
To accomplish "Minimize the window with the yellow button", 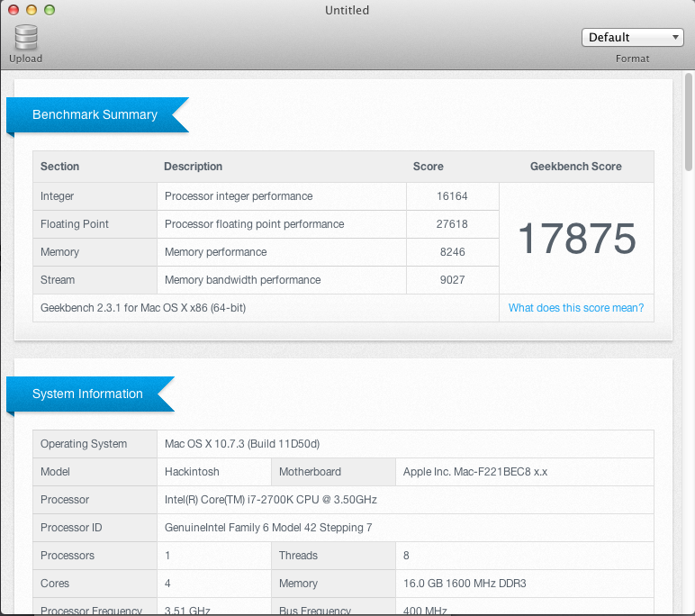I will pos(32,10).
